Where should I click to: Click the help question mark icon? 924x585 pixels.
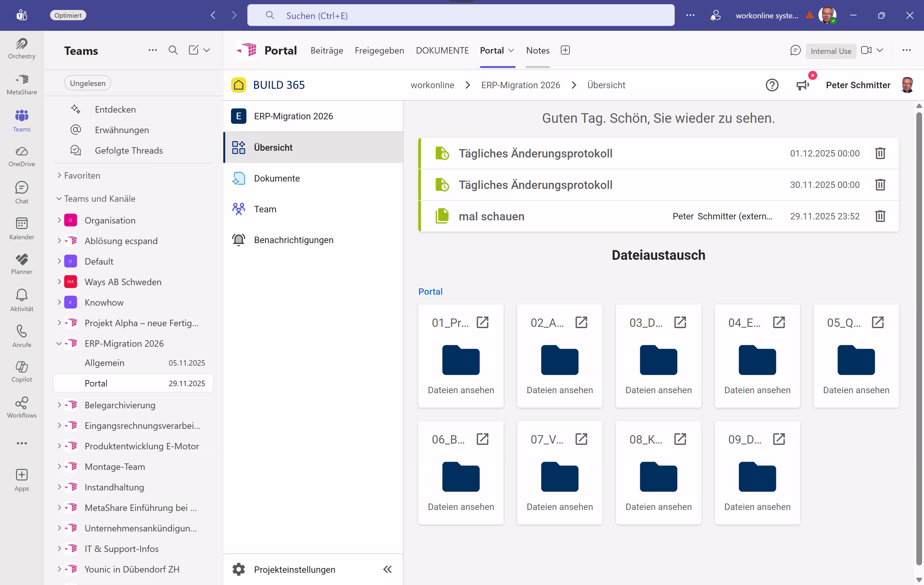[772, 85]
